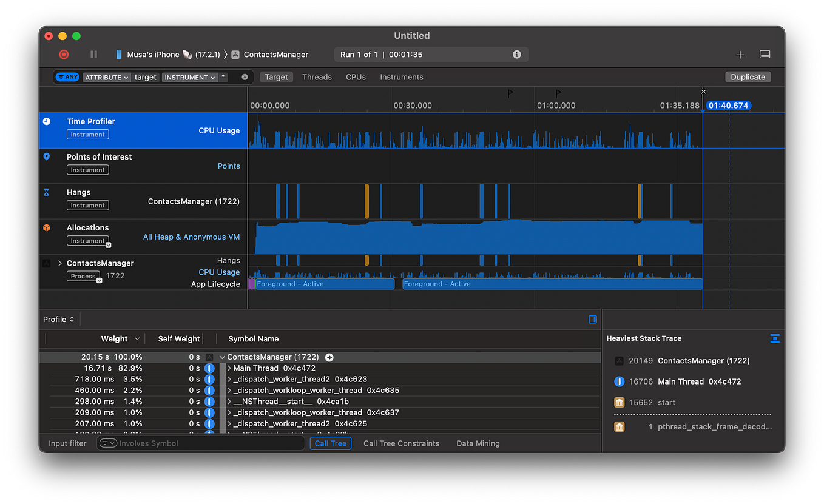This screenshot has height=504, width=824.
Task: Start recording with the red record button
Action: point(64,54)
